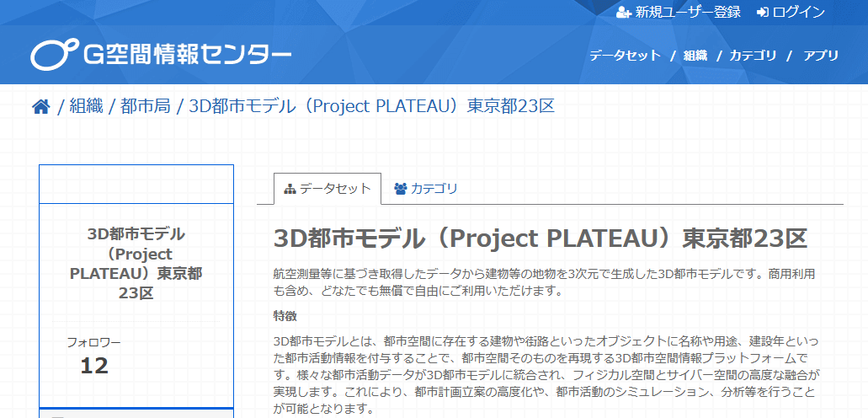The width and height of the screenshot is (868, 418).
Task: Click the paragraph starting 3D都市モデルとは
Action: click(547, 375)
